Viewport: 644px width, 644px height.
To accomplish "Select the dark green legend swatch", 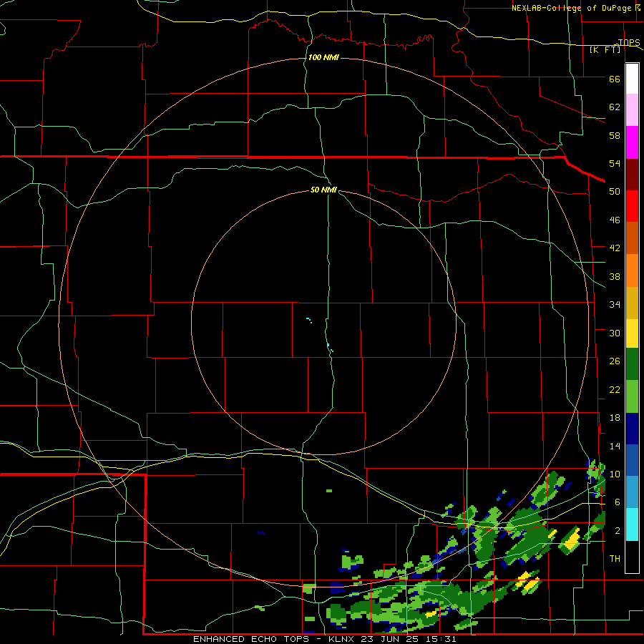I will [632, 364].
